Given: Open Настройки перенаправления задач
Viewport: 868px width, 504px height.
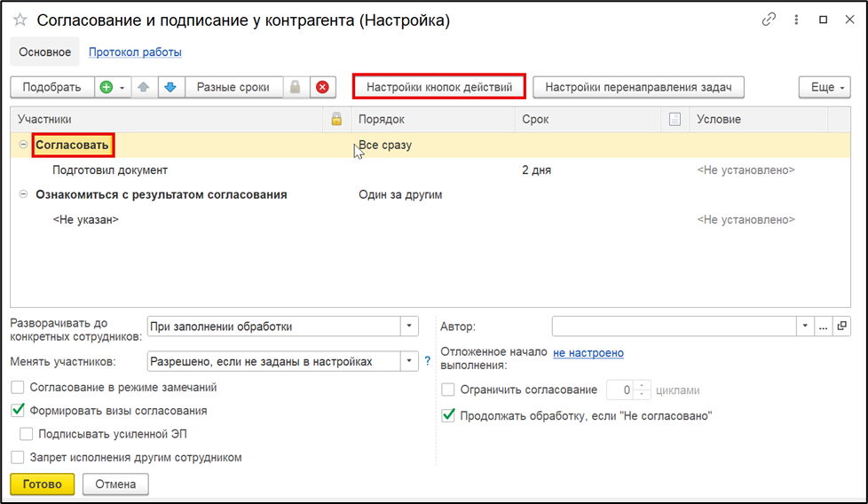Looking at the screenshot, I should pos(638,87).
